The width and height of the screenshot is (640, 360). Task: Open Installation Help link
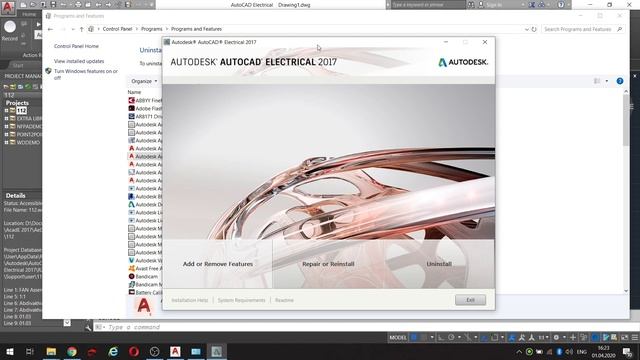point(189,300)
